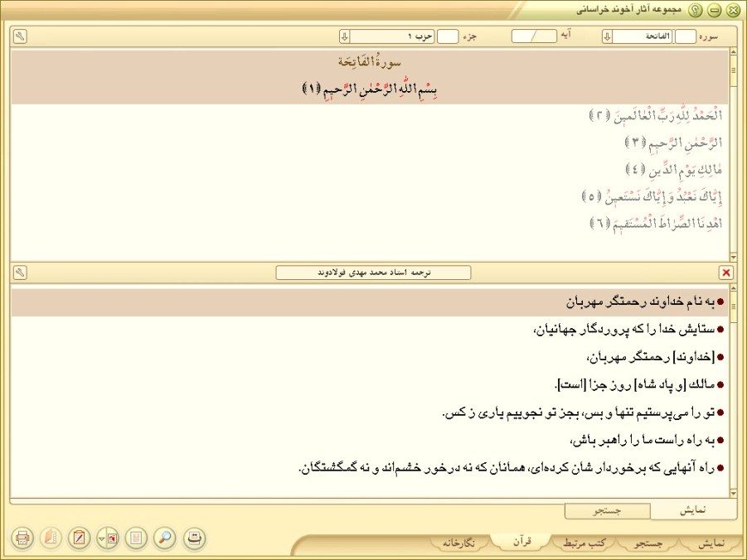Switch to the bottom جستجو main tab
Viewport: 747px width, 560px height.
(648, 543)
